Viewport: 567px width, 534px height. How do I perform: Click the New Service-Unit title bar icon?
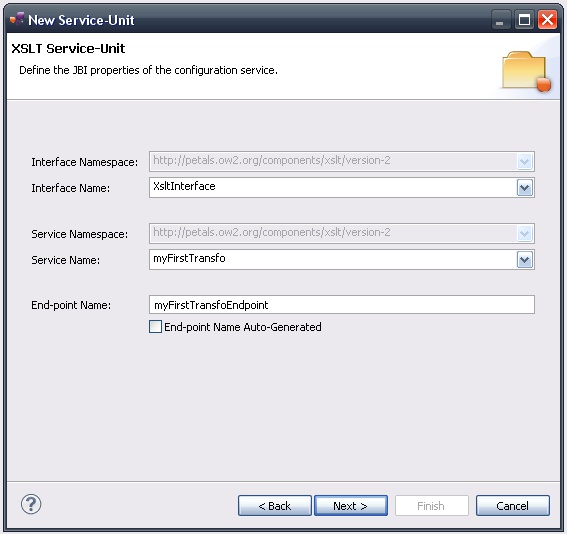pyautogui.click(x=17, y=19)
